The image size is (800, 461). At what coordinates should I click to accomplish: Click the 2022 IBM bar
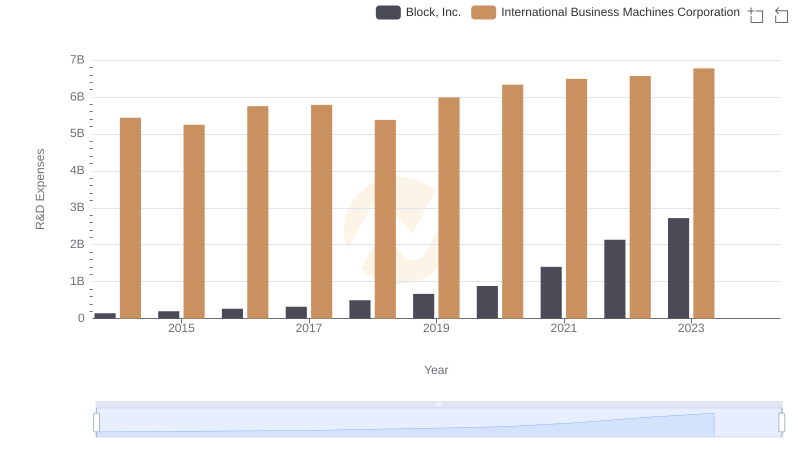tap(640, 197)
